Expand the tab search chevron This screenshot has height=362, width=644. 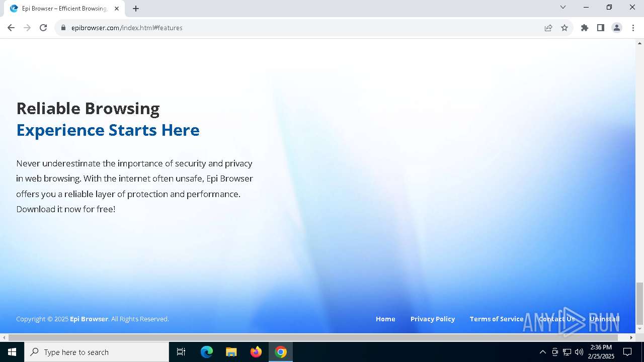click(563, 7)
